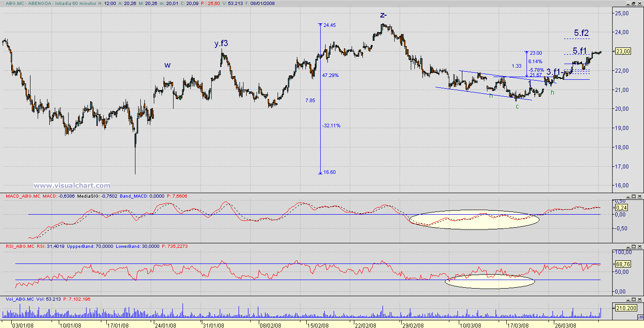This screenshot has height=328, width=644.
Task: Click the '10/03/08' date axis label
Action: pyautogui.click(x=470, y=325)
